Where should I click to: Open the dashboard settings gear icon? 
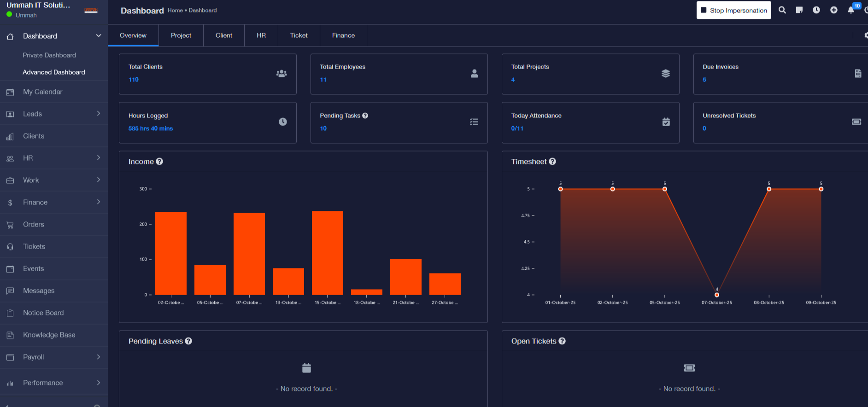866,35
